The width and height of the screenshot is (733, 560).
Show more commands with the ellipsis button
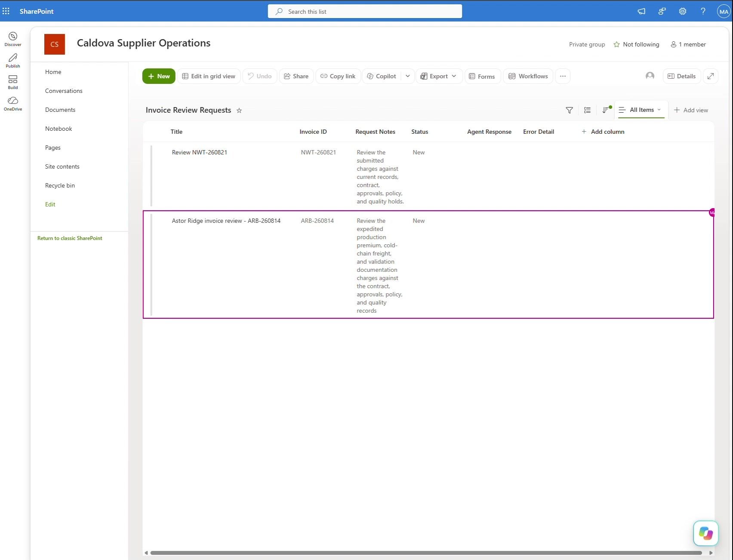coord(563,76)
